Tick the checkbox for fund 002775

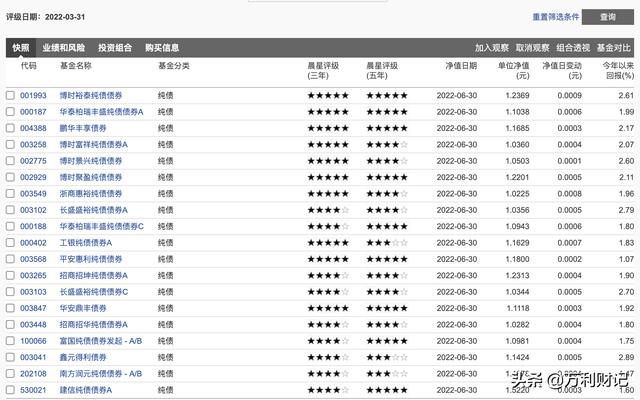coord(10,161)
